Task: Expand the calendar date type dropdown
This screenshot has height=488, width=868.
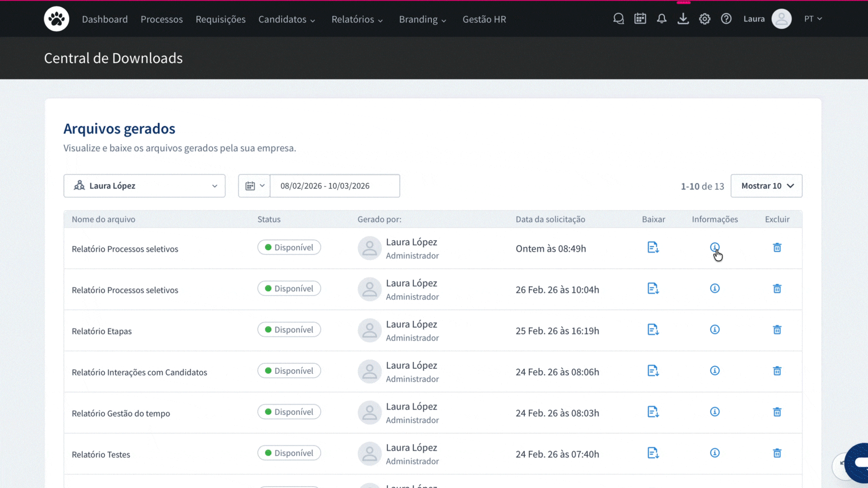Action: coord(254,186)
